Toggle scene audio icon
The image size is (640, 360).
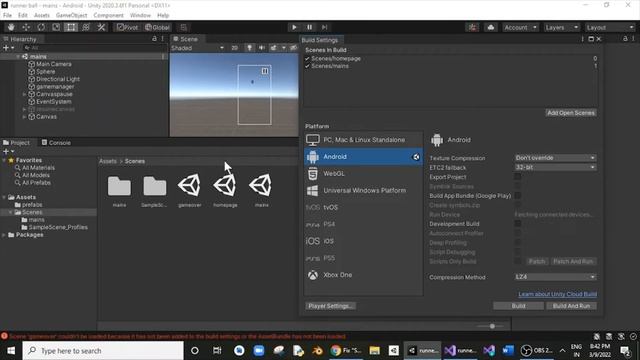(261, 48)
